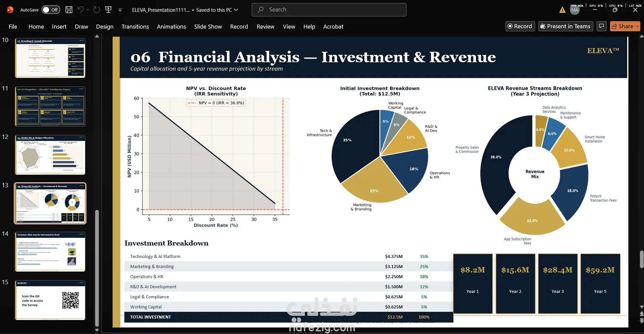Image resolution: width=644 pixels, height=334 pixels.
Task: Click the Legal & Compliance row label
Action: click(x=150, y=297)
